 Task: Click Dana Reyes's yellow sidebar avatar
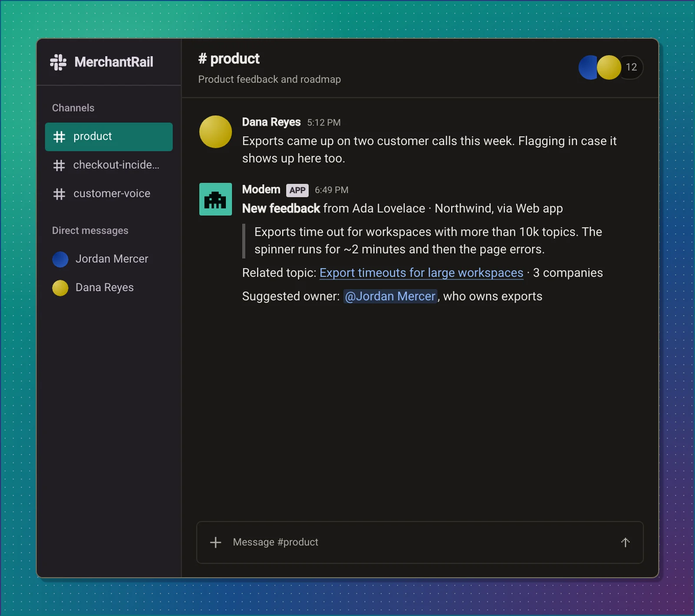(60, 288)
